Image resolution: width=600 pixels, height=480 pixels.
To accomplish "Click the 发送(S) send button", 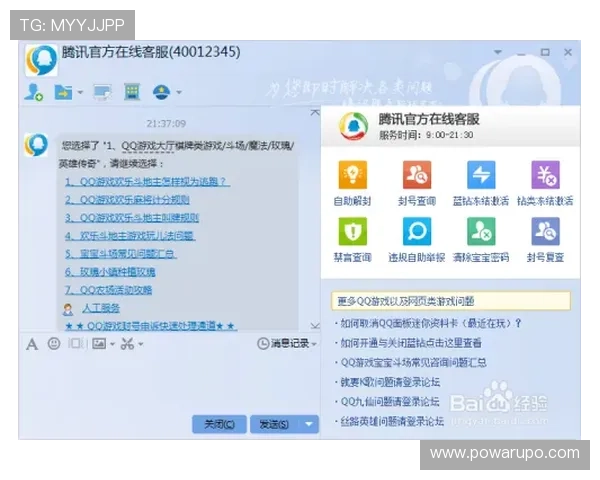I will [x=275, y=424].
